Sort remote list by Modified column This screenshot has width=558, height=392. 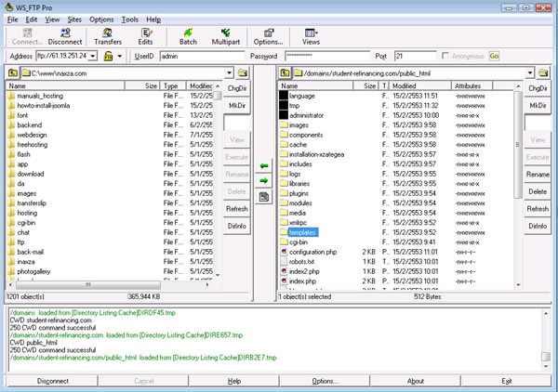[420, 85]
